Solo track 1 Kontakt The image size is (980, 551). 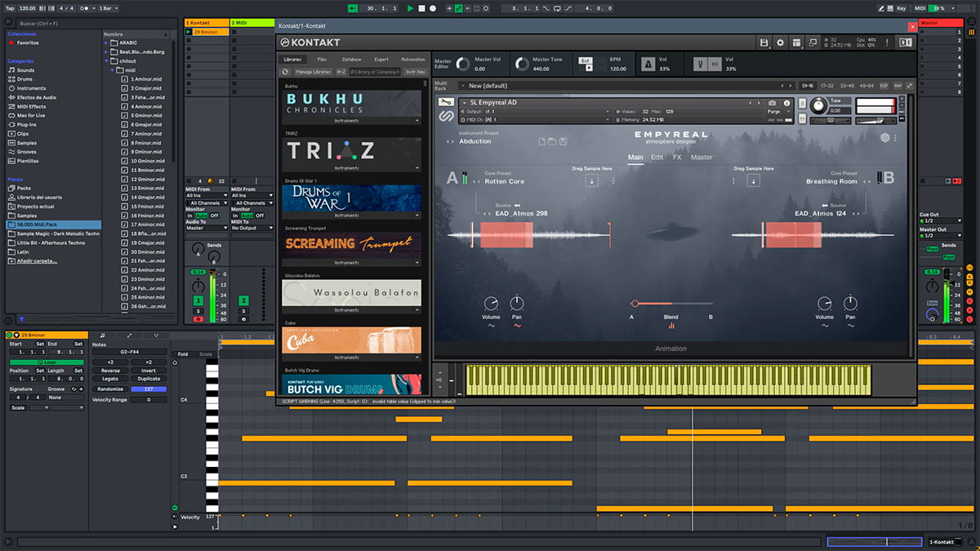coord(198,310)
